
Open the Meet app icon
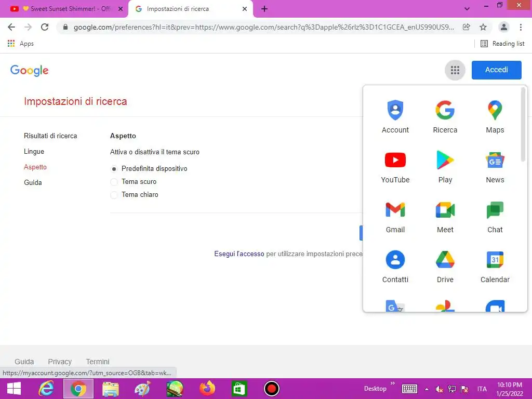[x=445, y=217]
